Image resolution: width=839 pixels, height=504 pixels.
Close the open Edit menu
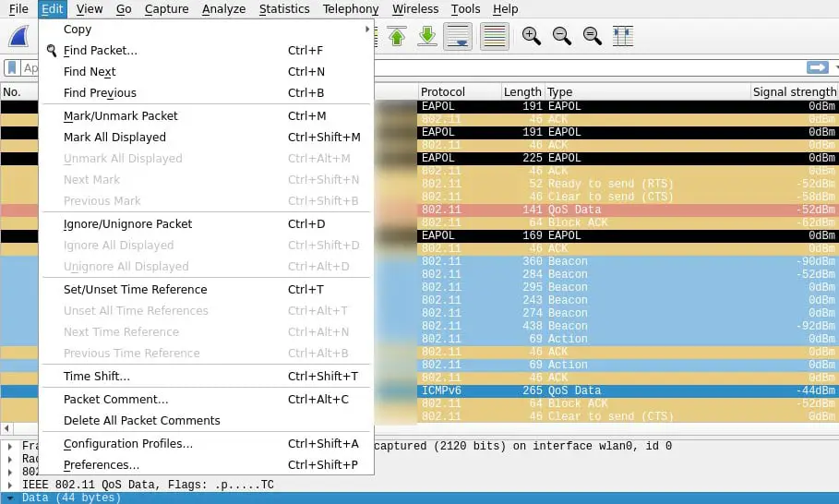52,9
